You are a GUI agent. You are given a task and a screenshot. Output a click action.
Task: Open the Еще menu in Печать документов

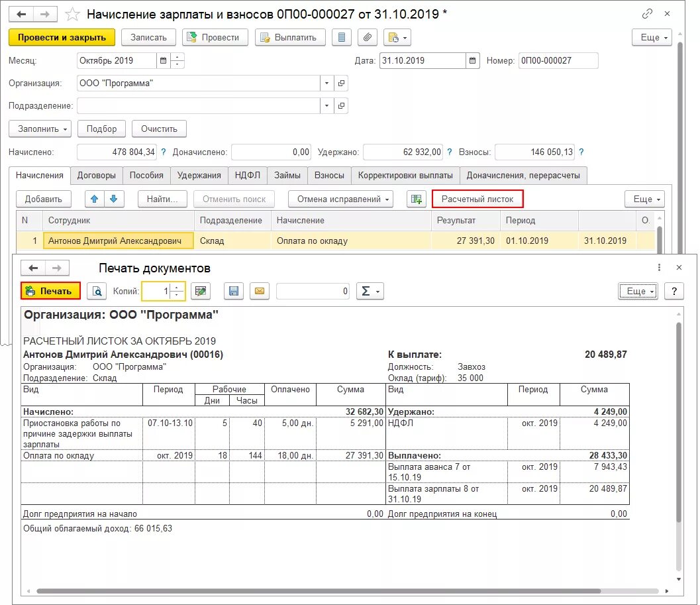click(638, 292)
